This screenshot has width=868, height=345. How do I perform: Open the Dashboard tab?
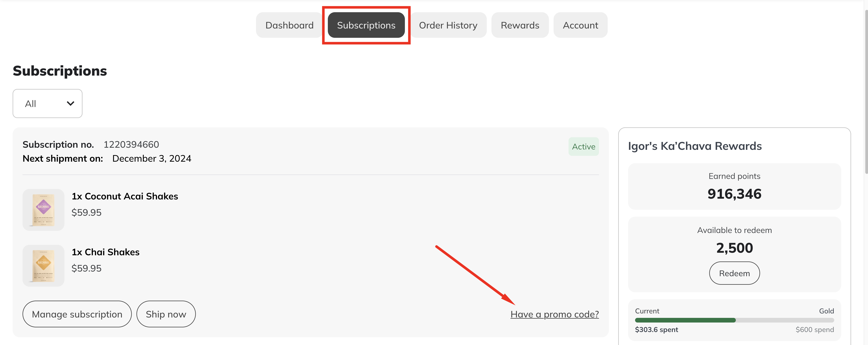(x=289, y=25)
